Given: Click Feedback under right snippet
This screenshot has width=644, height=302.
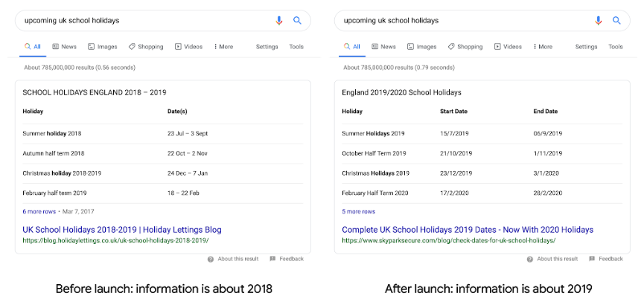Looking at the screenshot, I should coord(606,259).
